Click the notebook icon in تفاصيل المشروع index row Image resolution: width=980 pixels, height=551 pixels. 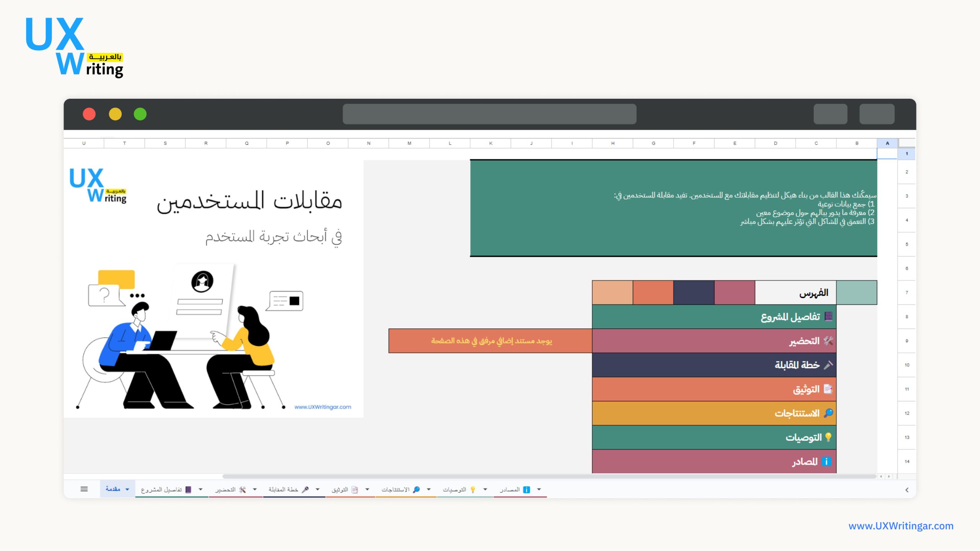(829, 316)
